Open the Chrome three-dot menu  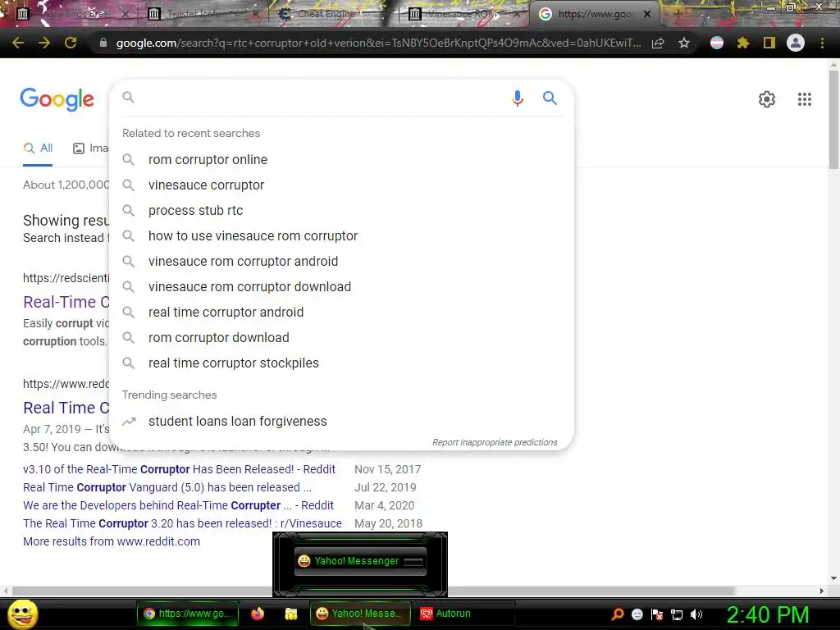point(822,43)
